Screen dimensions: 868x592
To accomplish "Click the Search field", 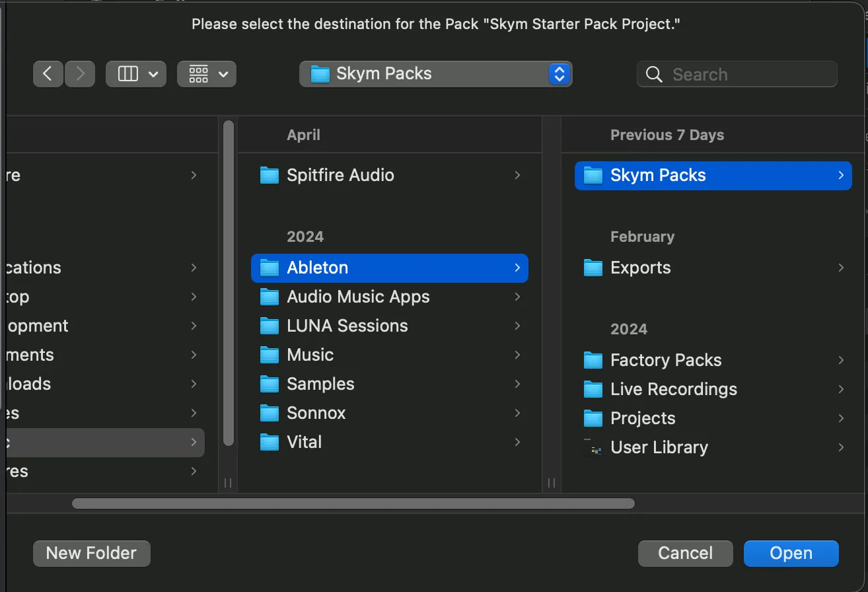I will (x=737, y=74).
